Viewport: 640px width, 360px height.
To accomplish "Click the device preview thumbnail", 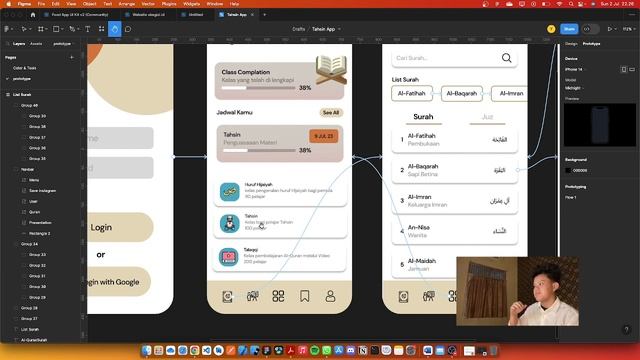I will click(600, 124).
